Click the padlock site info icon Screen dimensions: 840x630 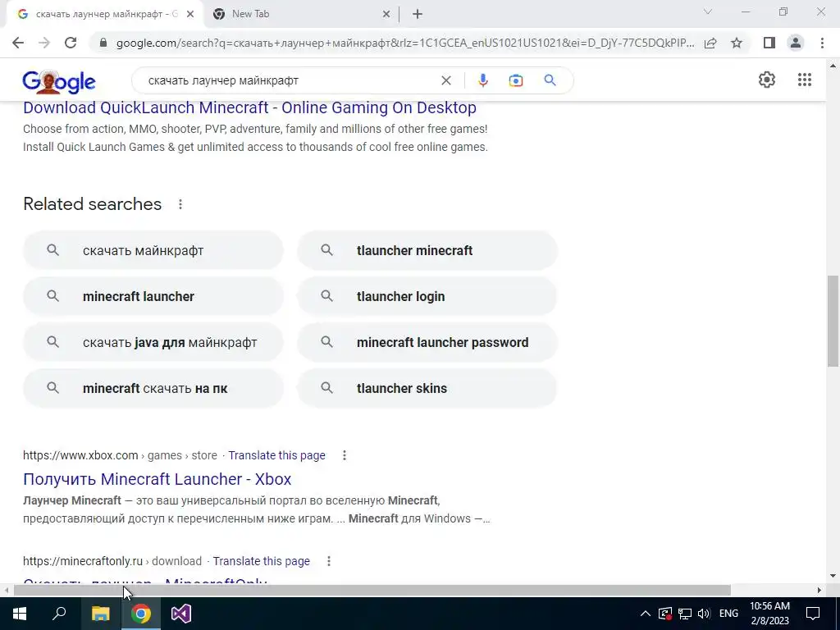pyautogui.click(x=103, y=43)
